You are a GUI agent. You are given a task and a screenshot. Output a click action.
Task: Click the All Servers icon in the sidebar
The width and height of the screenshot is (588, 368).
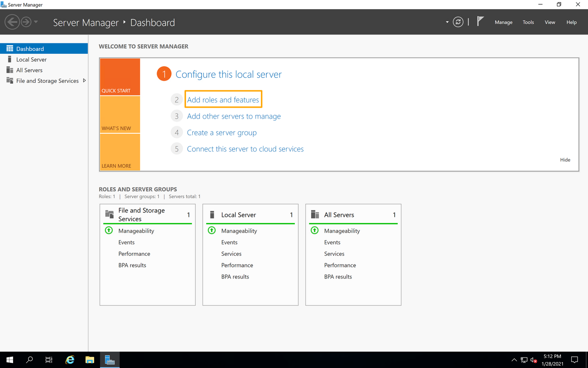coord(10,70)
